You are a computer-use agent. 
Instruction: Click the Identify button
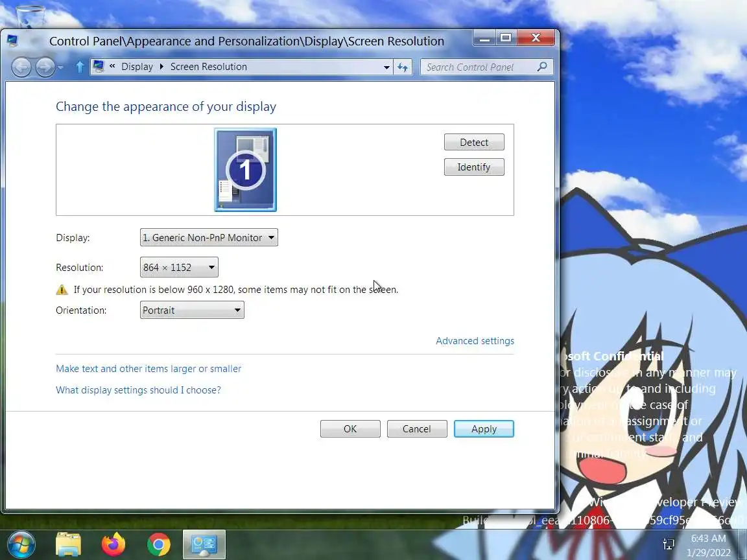(x=474, y=167)
